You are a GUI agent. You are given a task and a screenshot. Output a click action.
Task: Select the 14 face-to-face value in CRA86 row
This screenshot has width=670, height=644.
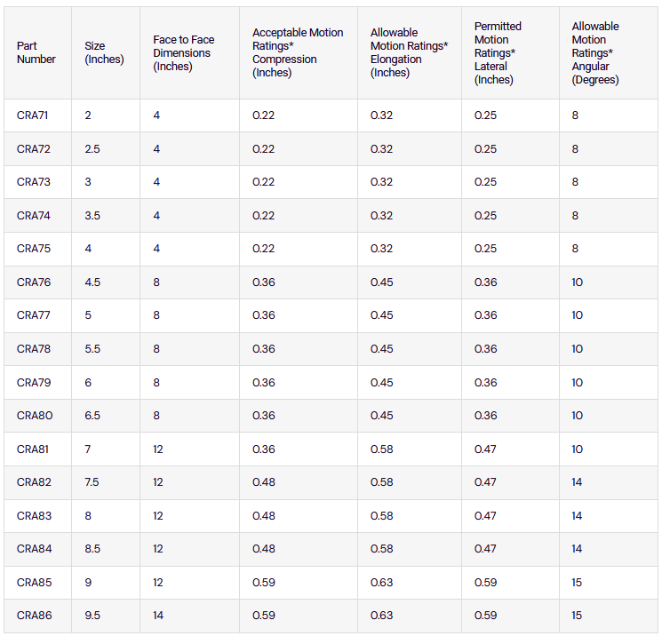159,616
